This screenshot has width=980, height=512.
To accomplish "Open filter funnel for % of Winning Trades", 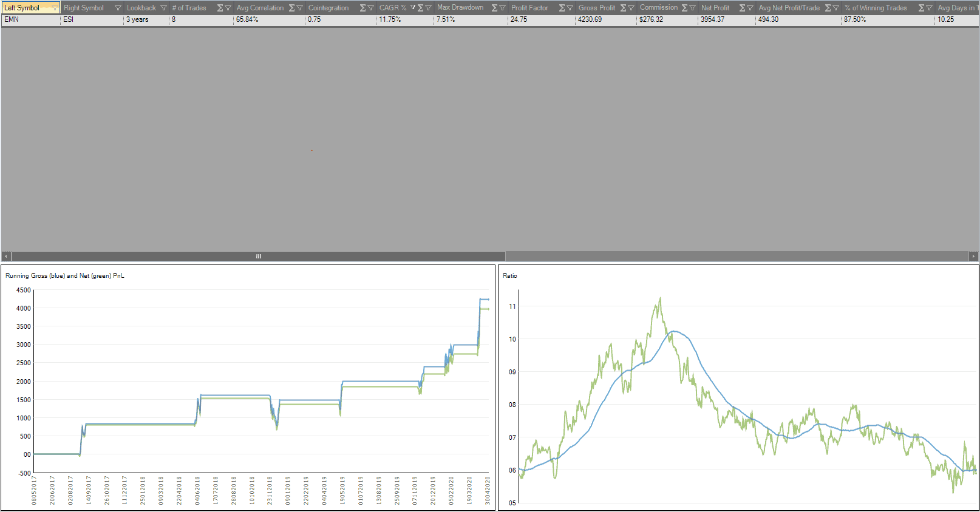I will pyautogui.click(x=929, y=8).
